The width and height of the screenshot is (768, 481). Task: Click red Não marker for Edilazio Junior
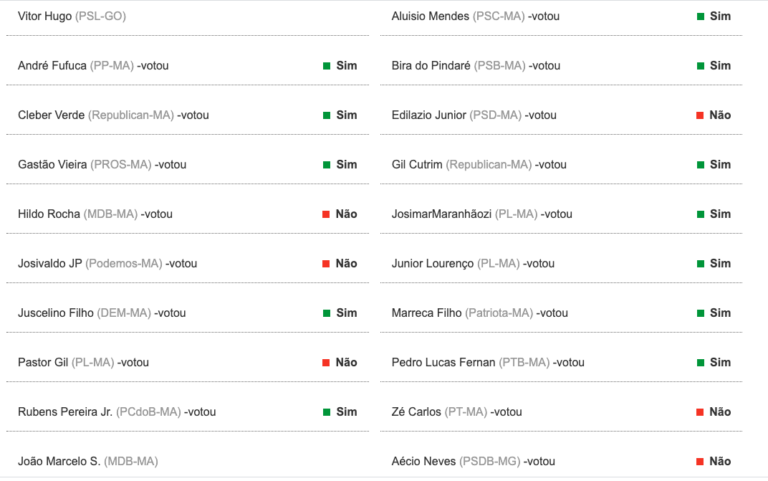pyautogui.click(x=699, y=115)
